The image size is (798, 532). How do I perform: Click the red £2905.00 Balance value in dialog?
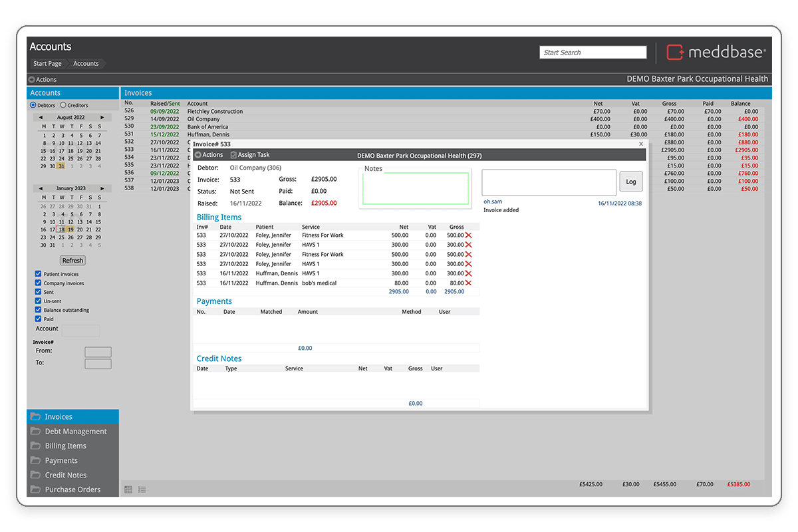pos(323,203)
